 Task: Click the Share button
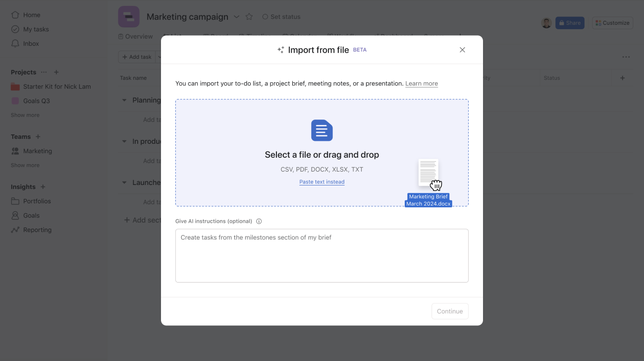tap(570, 23)
